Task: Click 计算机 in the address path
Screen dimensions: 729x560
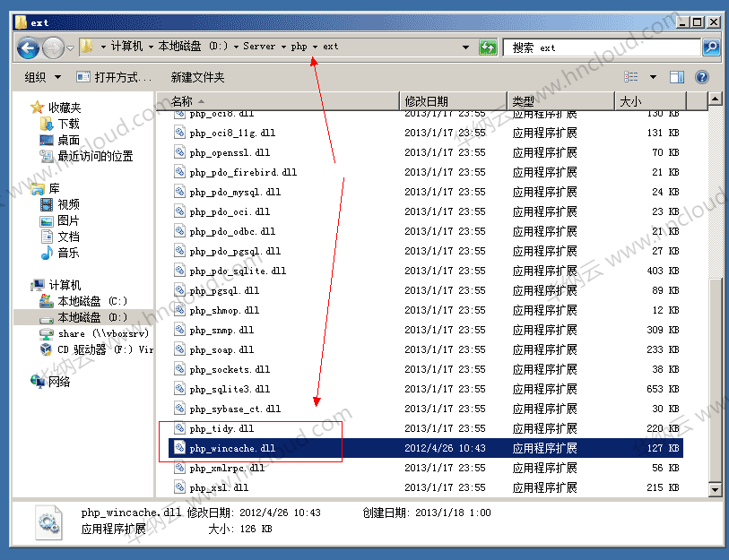Action: point(126,46)
